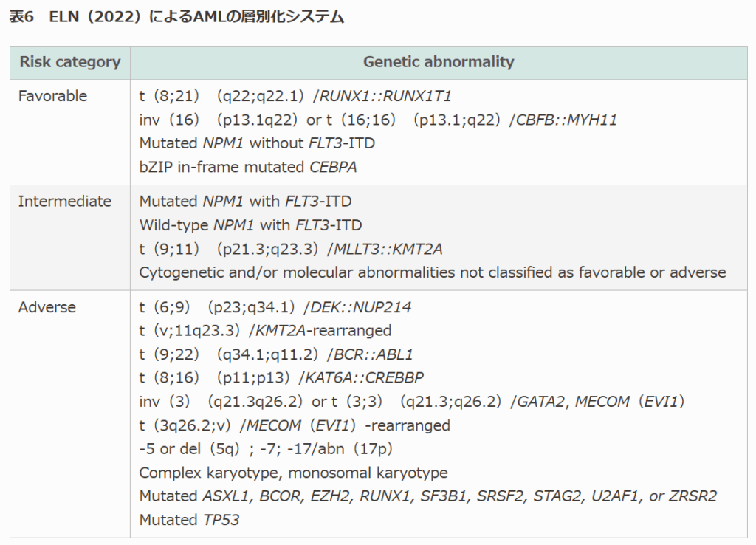Viewport: 756px width, 545px height.
Task: Click the bZIP in-frame mutated CEBPA line
Action: (248, 167)
